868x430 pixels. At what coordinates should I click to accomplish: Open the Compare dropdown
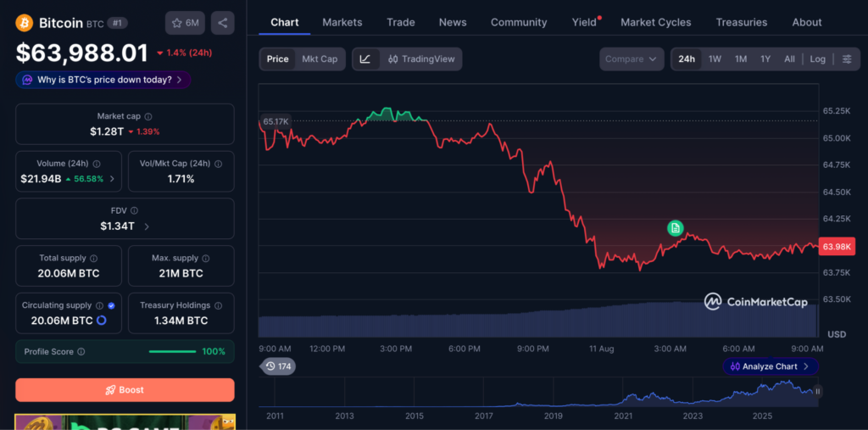coord(631,59)
